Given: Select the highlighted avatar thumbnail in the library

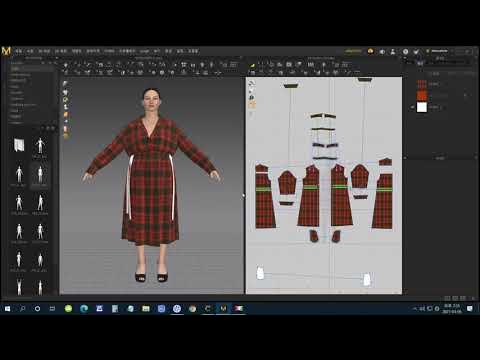Looking at the screenshot, I should coord(40,175).
